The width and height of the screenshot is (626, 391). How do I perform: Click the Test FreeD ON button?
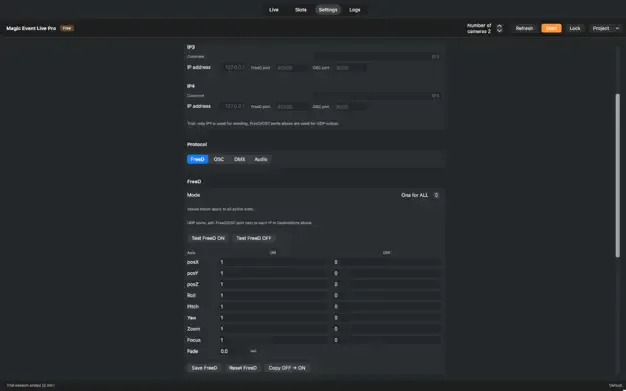(x=208, y=238)
